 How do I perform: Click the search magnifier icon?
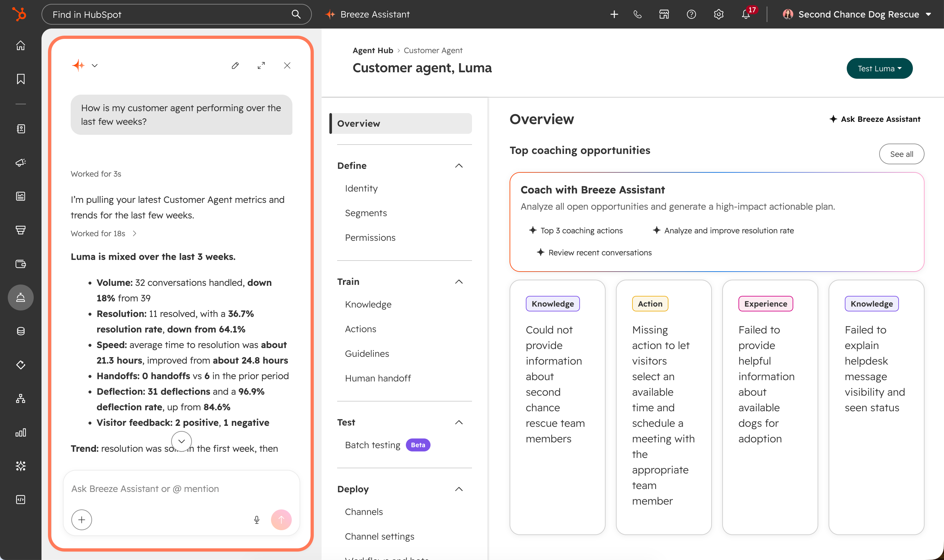[x=296, y=14]
